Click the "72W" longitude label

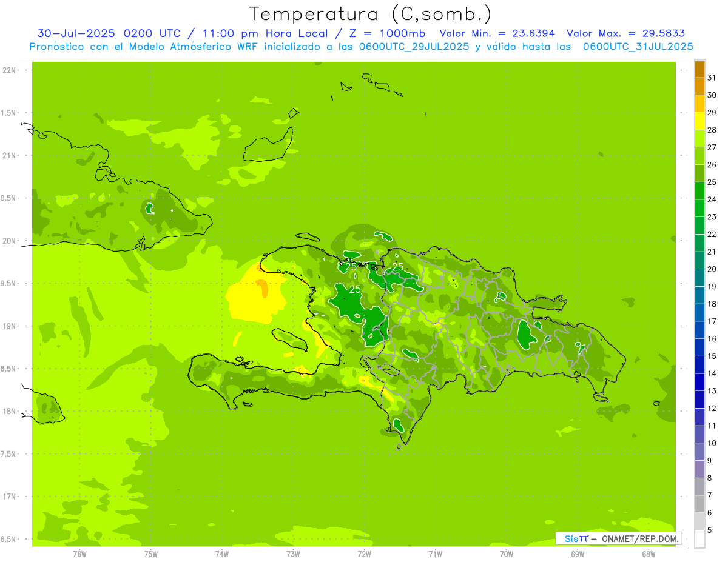point(364,554)
